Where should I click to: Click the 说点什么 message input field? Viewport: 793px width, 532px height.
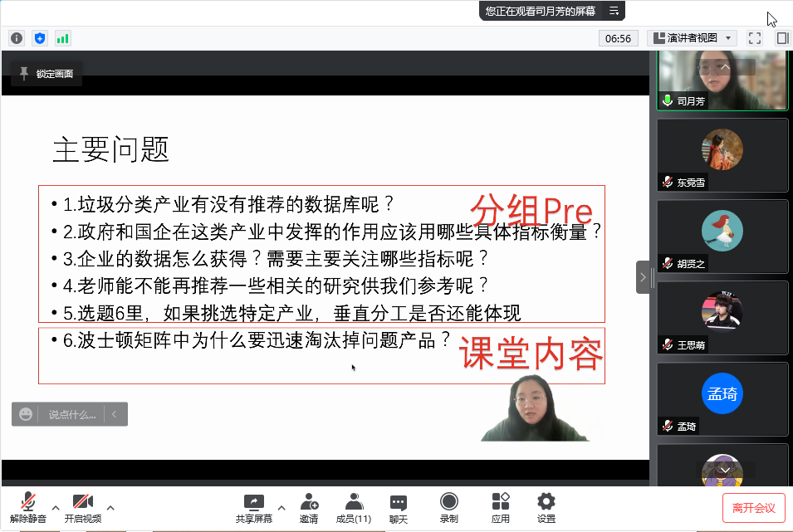71,414
